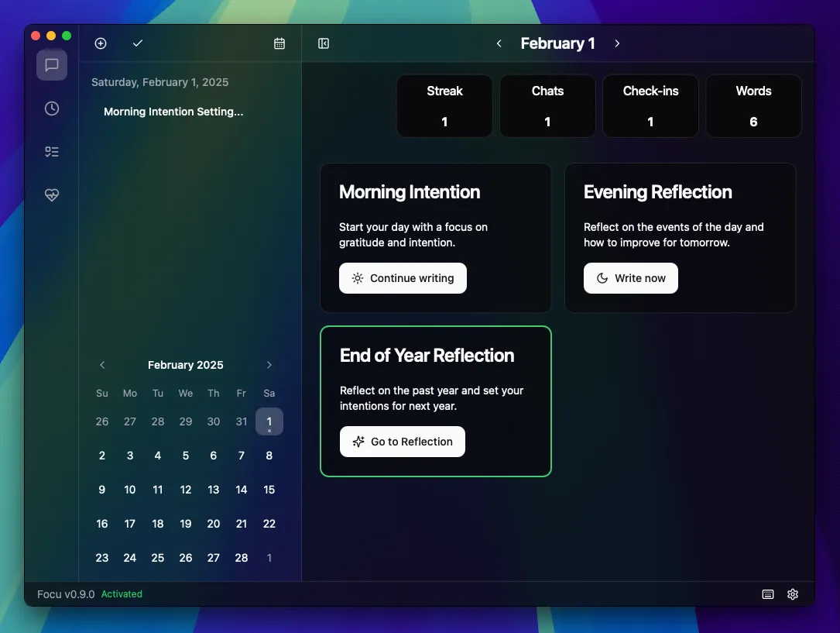Click the Check-ins stat card

(650, 106)
